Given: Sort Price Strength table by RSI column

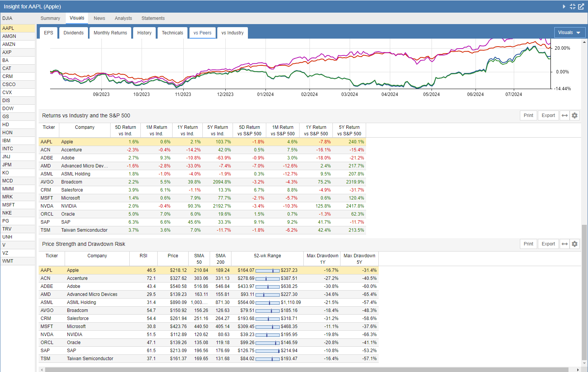Looking at the screenshot, I should pos(143,259).
